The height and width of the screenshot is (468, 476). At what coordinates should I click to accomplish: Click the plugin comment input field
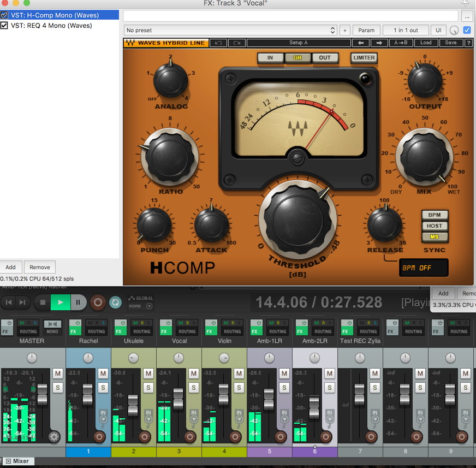coord(290,16)
